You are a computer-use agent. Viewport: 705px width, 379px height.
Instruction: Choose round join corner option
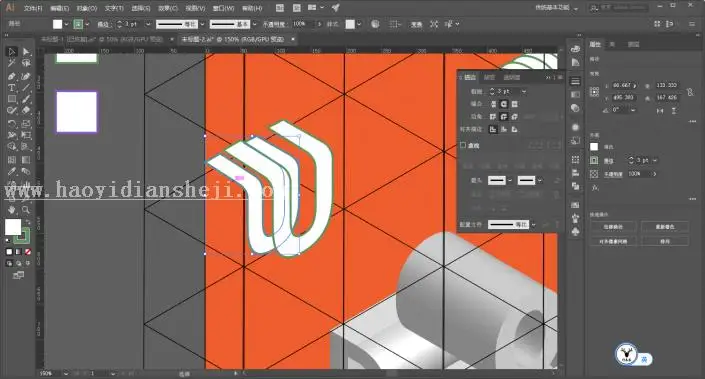504,116
